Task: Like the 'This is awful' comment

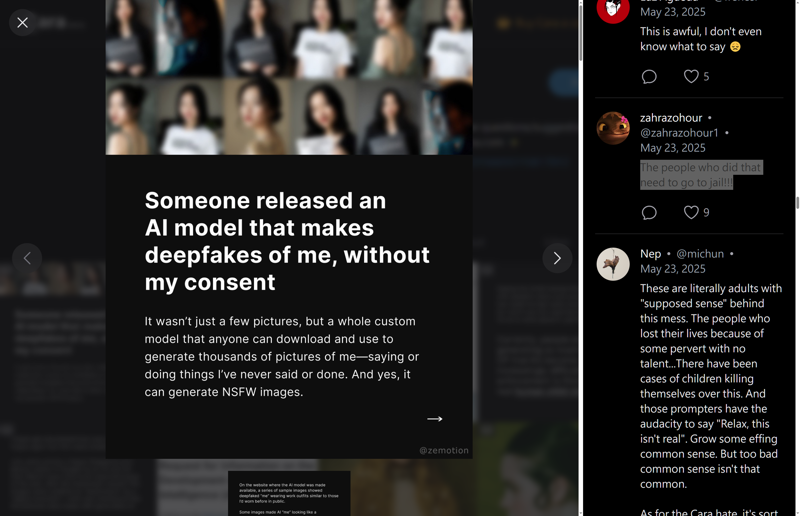Action: pyautogui.click(x=691, y=77)
